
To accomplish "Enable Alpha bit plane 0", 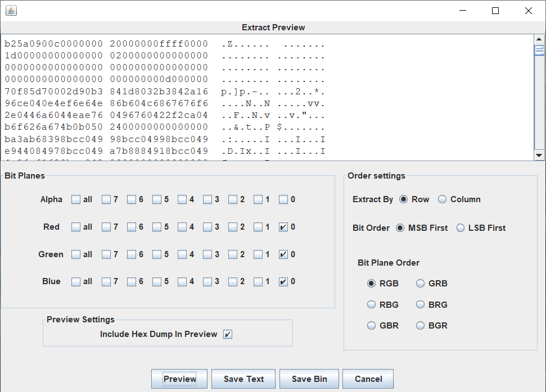I will [283, 199].
